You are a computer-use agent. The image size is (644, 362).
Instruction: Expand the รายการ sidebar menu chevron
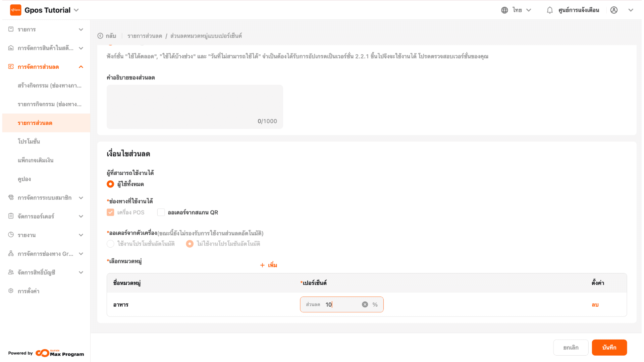(x=81, y=29)
